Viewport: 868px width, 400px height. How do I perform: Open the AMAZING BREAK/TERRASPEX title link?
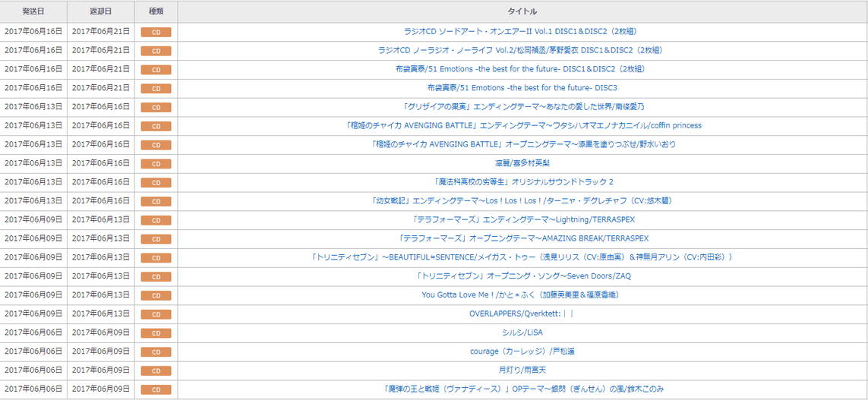point(522,238)
